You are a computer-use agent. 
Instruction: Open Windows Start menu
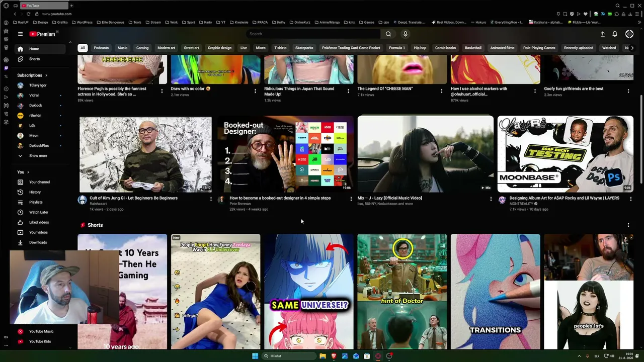click(255, 356)
